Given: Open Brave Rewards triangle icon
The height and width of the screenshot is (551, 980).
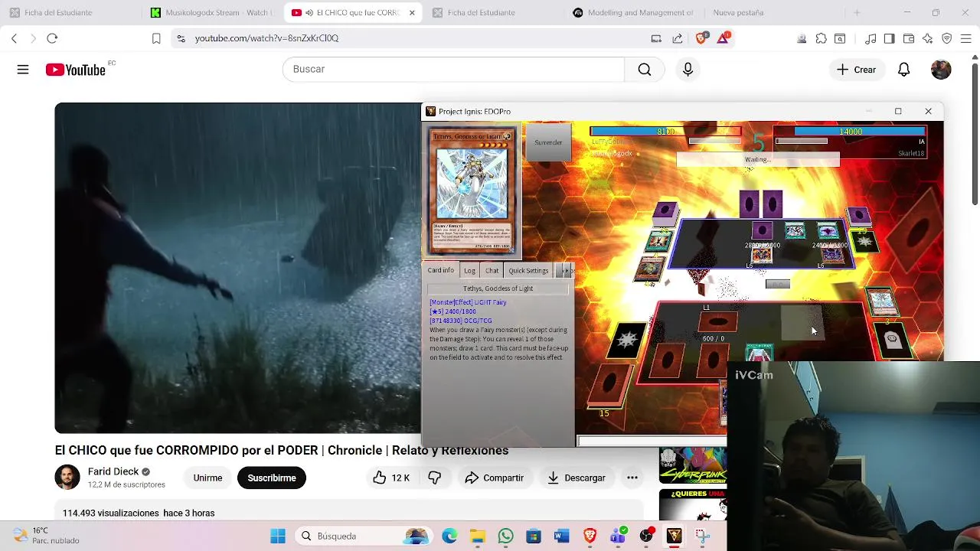Looking at the screenshot, I should coord(723,38).
